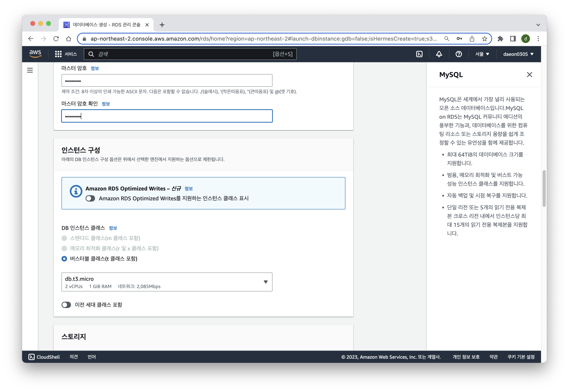Open CloudShell from the footer bar
The image size is (569, 392).
[x=44, y=357]
